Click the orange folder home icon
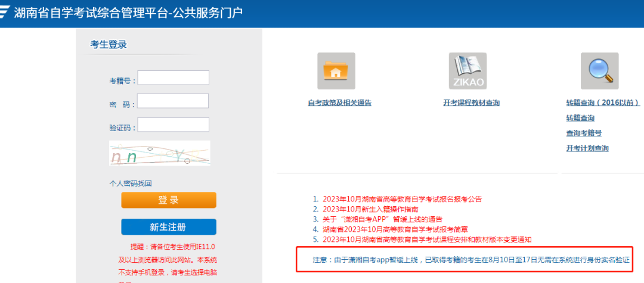Screen dimensions: 644x283 click(x=336, y=71)
